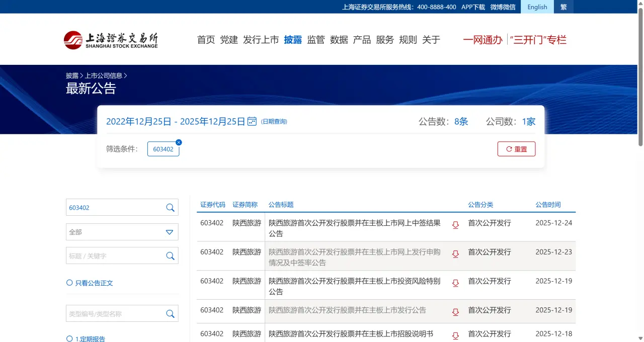Viewport: 644px width, 342px height.
Task: Click the search icon in the 类型编号/类型名称 field
Action: coord(170,313)
